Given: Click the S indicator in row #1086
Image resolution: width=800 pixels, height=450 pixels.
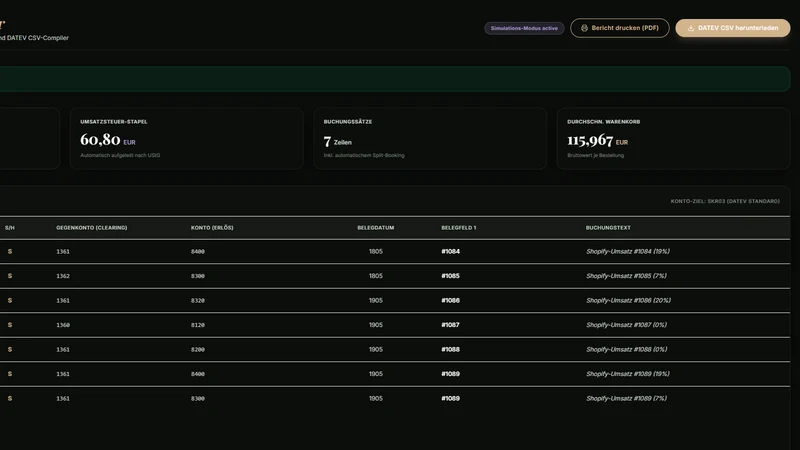Looking at the screenshot, I should pos(10,301).
